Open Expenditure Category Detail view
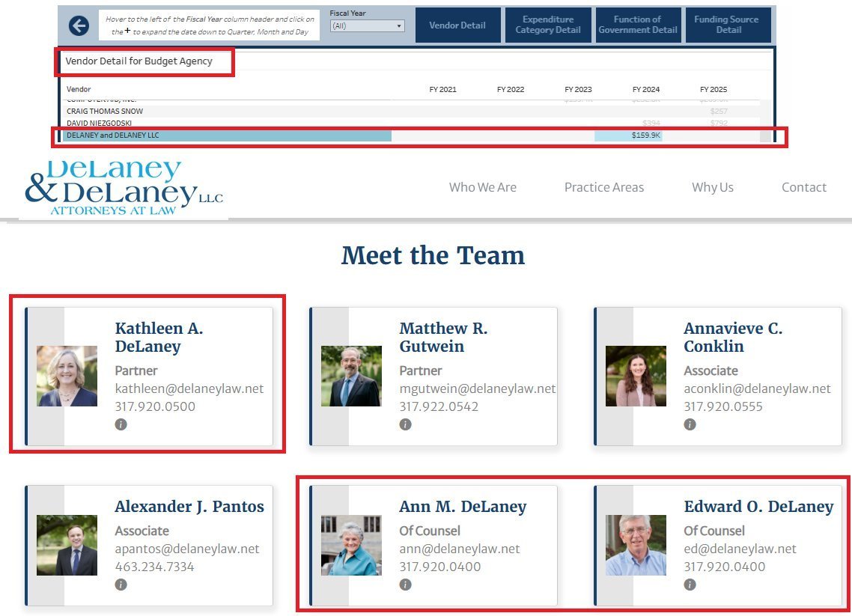Viewport: 852px width, 616px height. click(x=548, y=25)
